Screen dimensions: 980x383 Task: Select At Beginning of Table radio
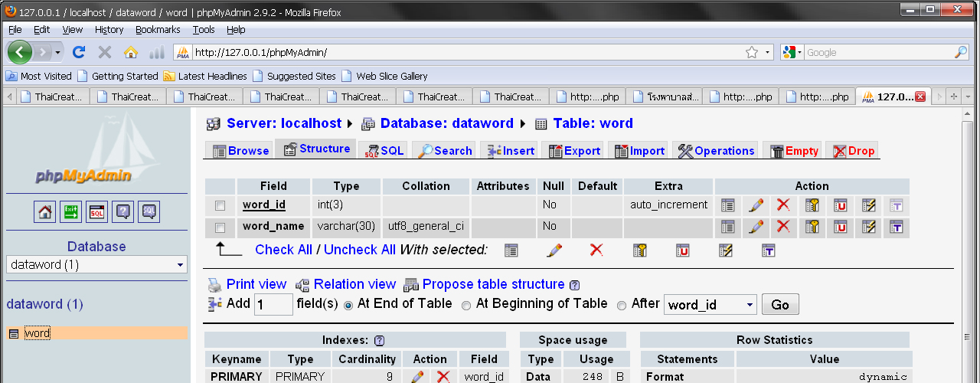point(466,305)
